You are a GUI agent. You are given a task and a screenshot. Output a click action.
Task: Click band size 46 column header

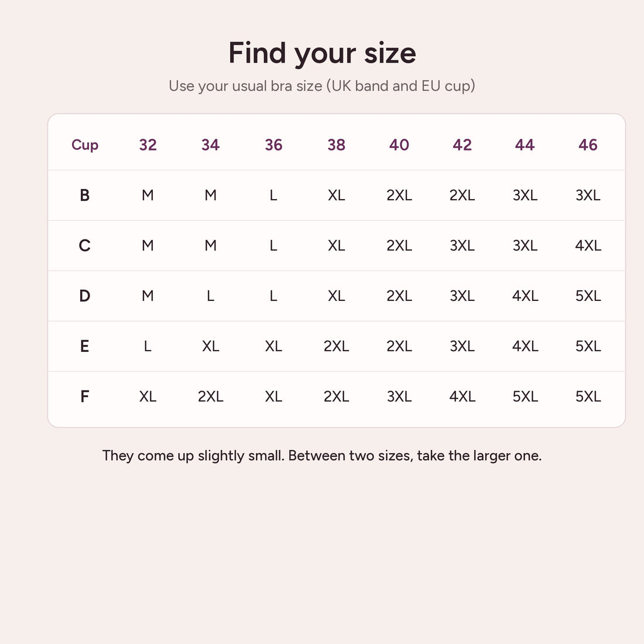(588, 145)
